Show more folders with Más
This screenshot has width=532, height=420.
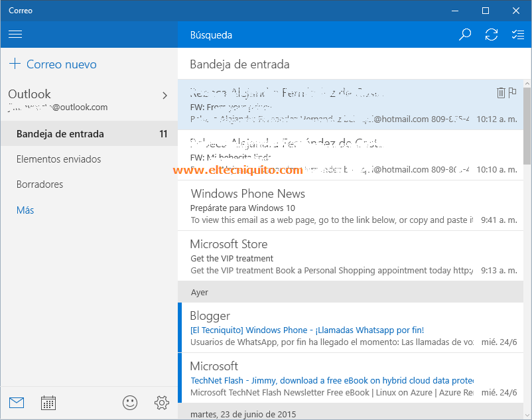tap(25, 210)
